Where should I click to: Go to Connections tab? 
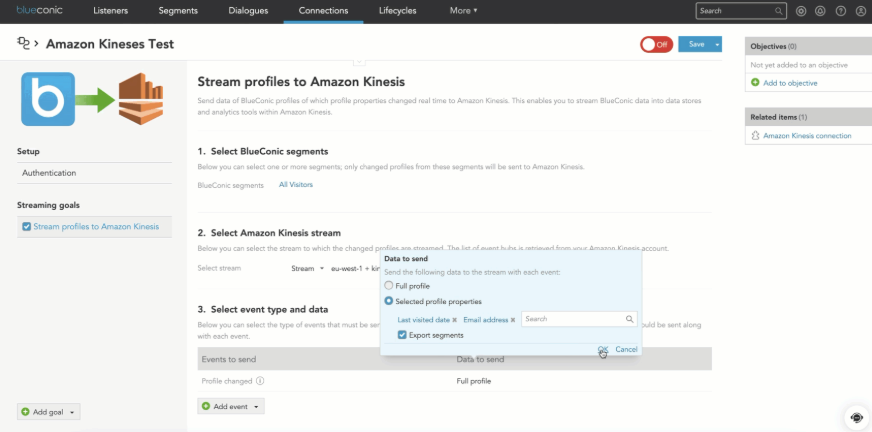click(323, 11)
